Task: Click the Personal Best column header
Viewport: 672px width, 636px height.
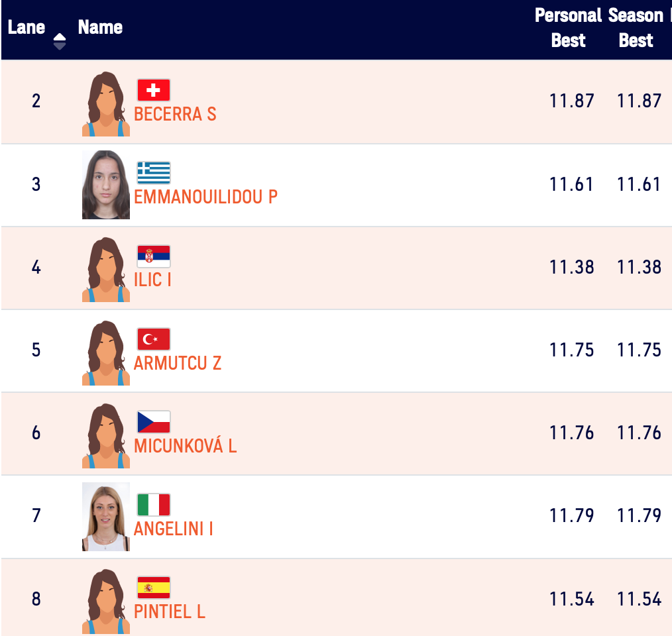Action: click(568, 28)
